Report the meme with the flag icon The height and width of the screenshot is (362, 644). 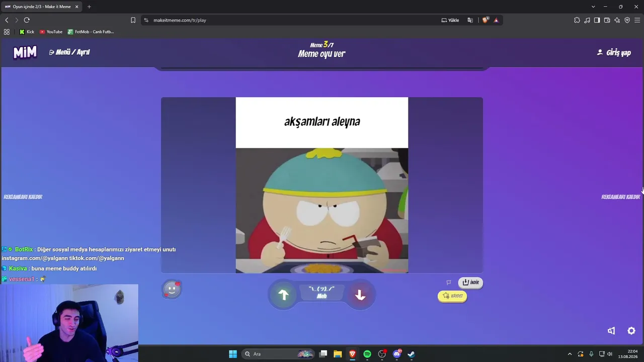(449, 283)
